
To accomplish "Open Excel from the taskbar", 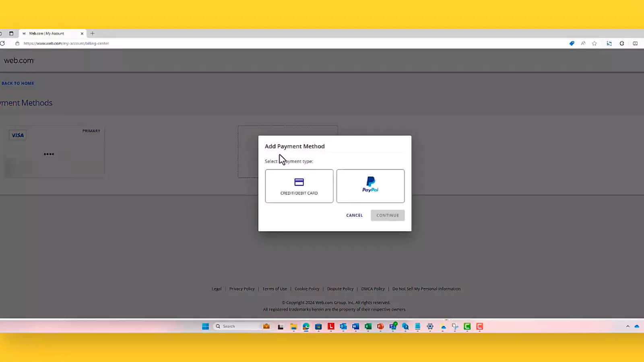I will pyautogui.click(x=368, y=327).
